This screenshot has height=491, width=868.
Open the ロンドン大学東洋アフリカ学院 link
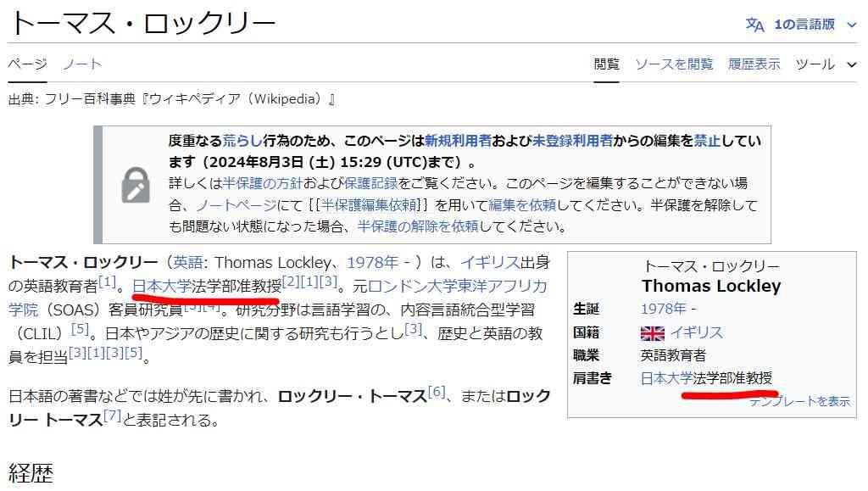[x=457, y=286]
